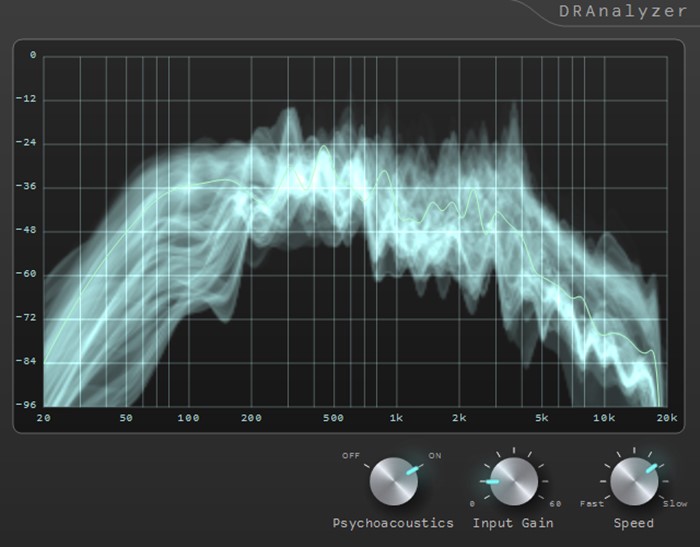This screenshot has width=700, height=547.
Task: Click the Speed text label
Action: coord(634,523)
